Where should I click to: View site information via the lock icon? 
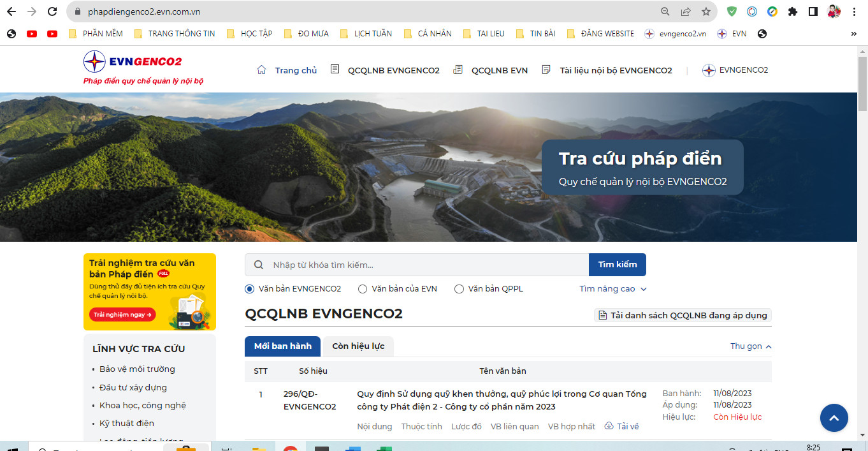point(78,11)
